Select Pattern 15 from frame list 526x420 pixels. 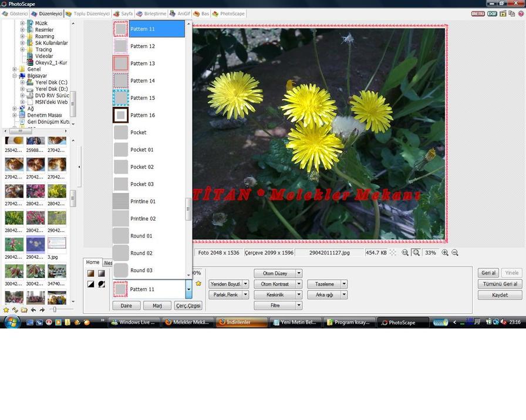143,98
